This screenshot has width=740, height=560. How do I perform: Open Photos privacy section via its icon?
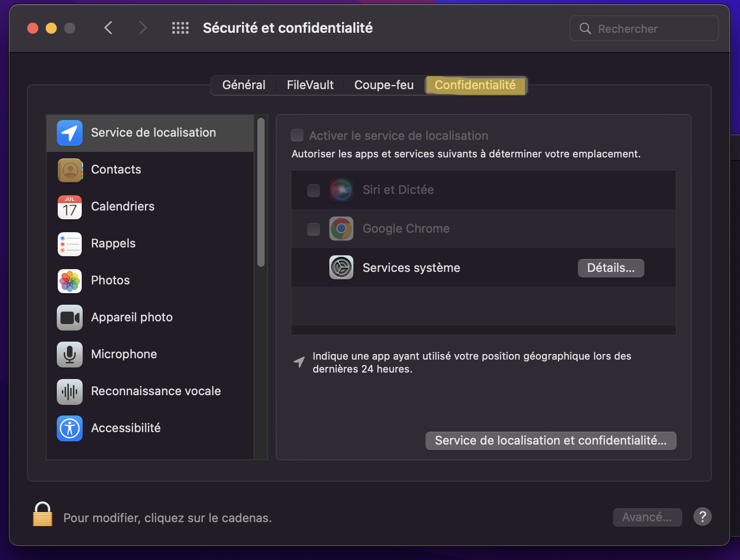69,281
